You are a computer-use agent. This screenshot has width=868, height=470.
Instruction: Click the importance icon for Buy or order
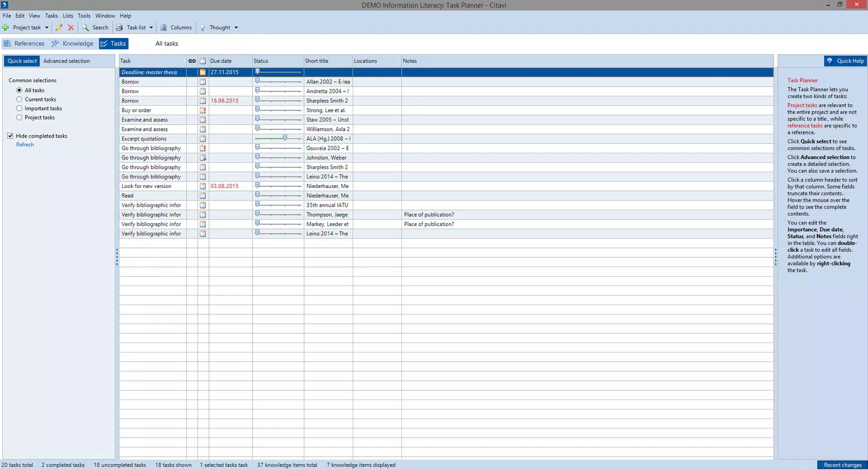203,110
